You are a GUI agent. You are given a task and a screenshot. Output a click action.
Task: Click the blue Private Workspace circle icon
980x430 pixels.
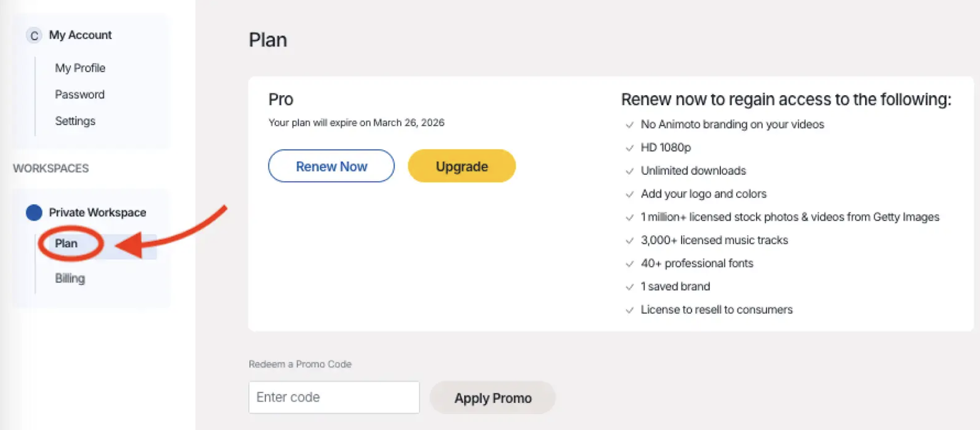click(x=34, y=213)
